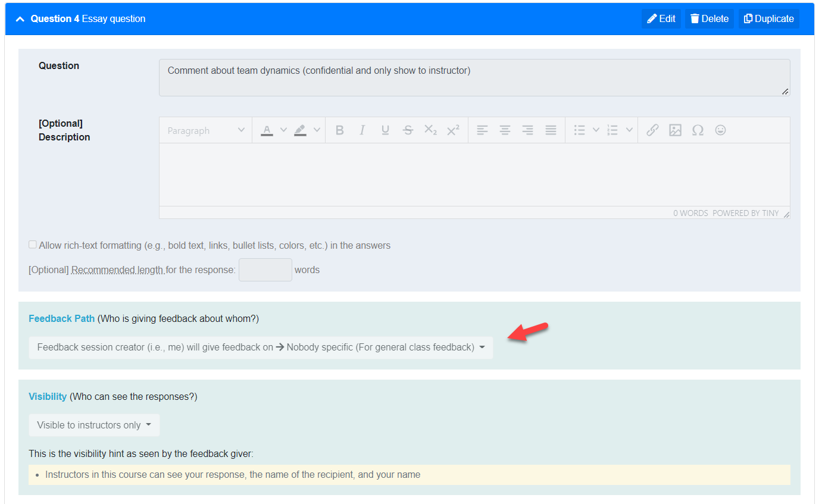Align description text right
The image size is (822, 504).
(x=527, y=130)
